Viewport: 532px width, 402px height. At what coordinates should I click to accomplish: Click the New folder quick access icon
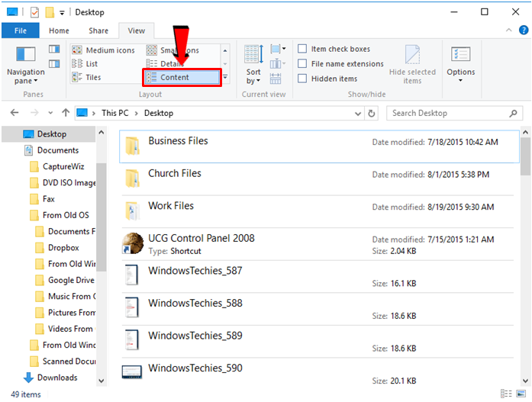point(50,12)
